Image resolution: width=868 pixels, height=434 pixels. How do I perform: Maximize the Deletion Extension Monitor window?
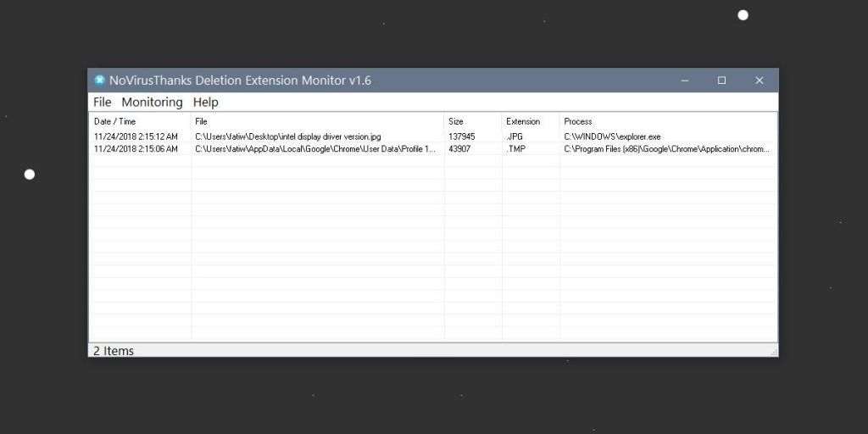pyautogui.click(x=721, y=81)
